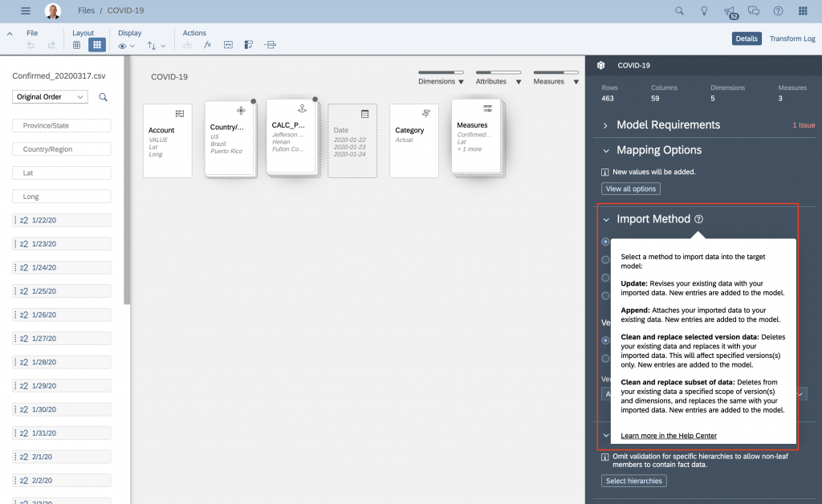The image size is (822, 504).
Task: Open notifications megaphone with 52 badge
Action: click(730, 11)
